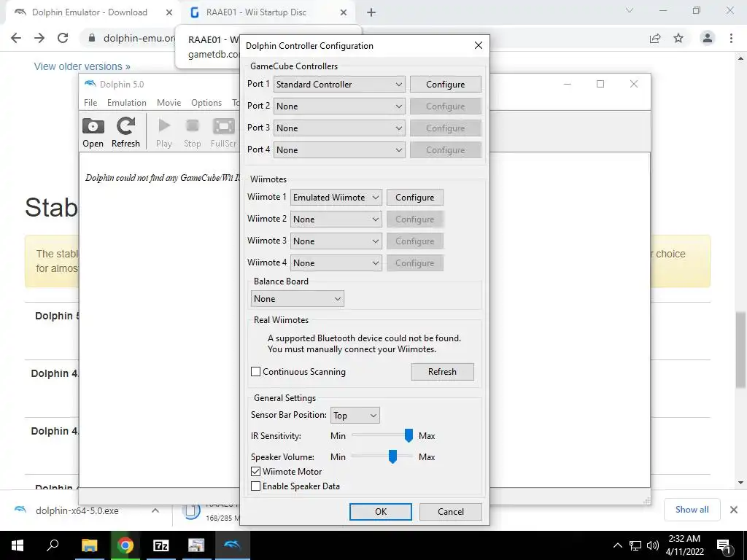This screenshot has height=560, width=747.
Task: Toggle Continuous Scanning checkbox
Action: 256,371
